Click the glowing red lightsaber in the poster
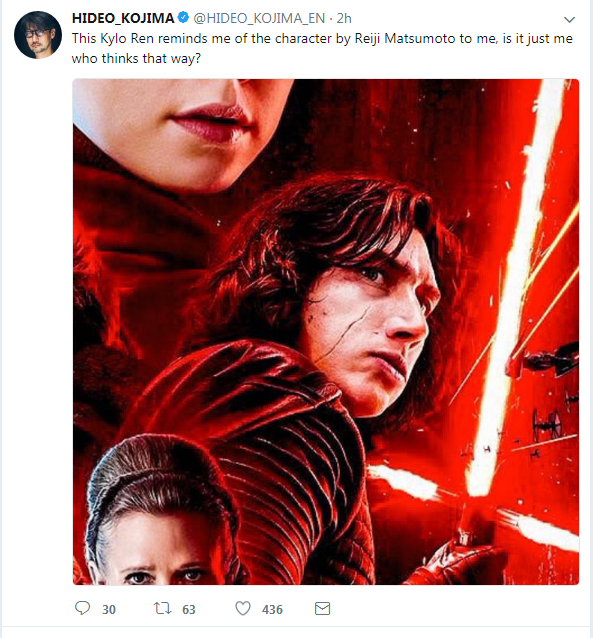 click(515, 285)
